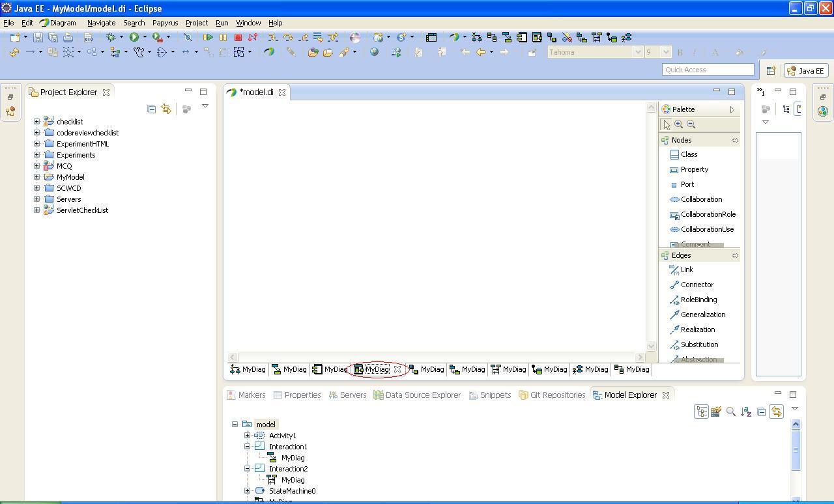Image resolution: width=834 pixels, height=504 pixels.
Task: Toggle Link with Editor in Project Explorer
Action: [x=166, y=109]
